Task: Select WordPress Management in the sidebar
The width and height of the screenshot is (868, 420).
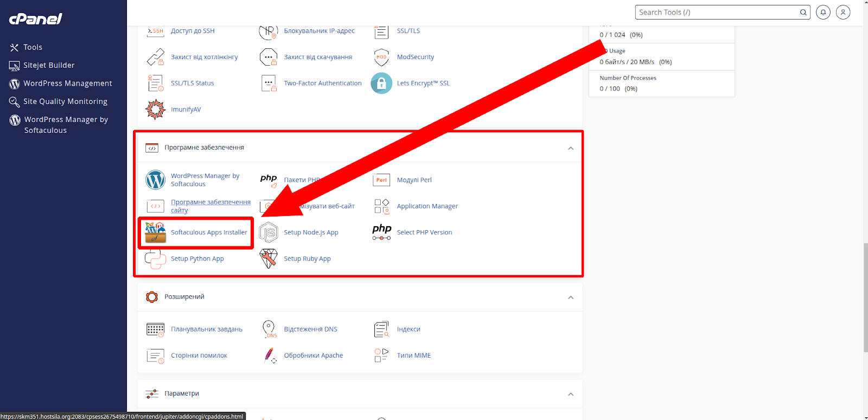Action: 61,84
